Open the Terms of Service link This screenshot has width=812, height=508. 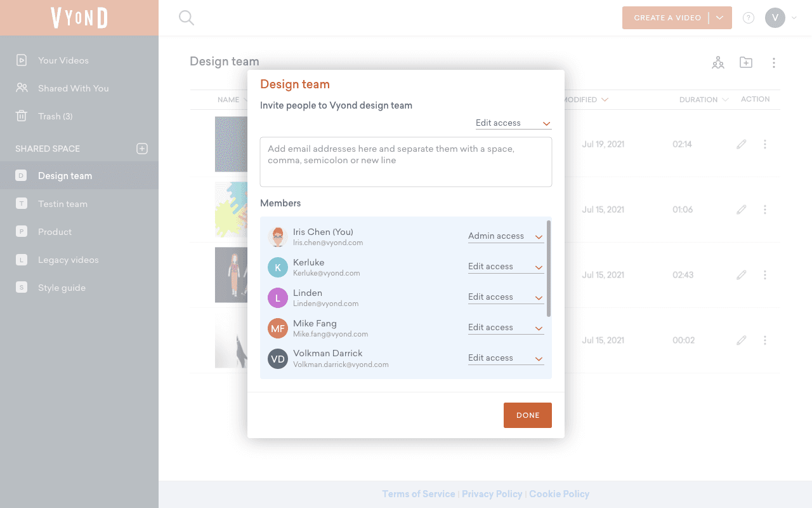[x=419, y=494]
